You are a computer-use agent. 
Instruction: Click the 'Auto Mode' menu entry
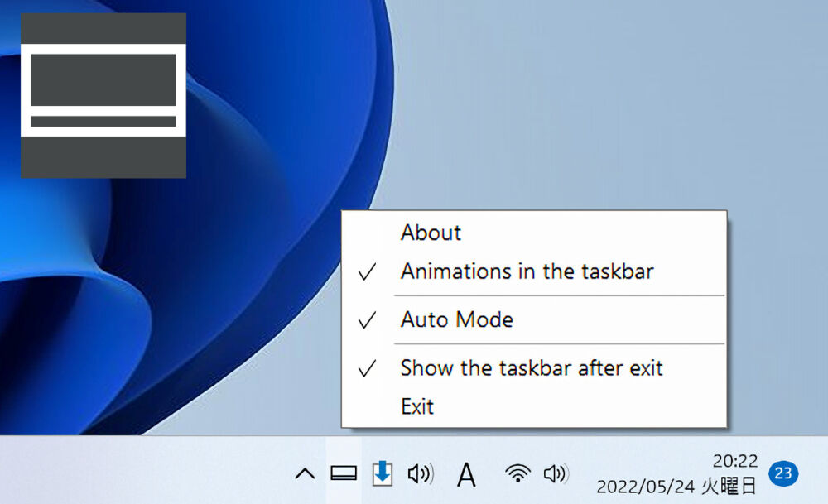[456, 319]
